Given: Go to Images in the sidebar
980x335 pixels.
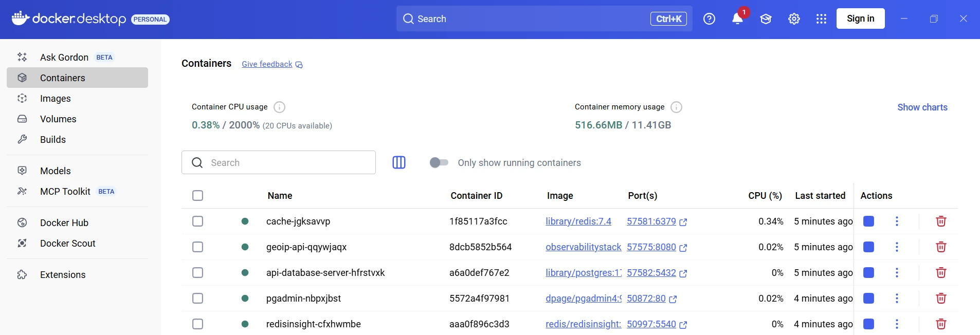Looking at the screenshot, I should pyautogui.click(x=56, y=99).
